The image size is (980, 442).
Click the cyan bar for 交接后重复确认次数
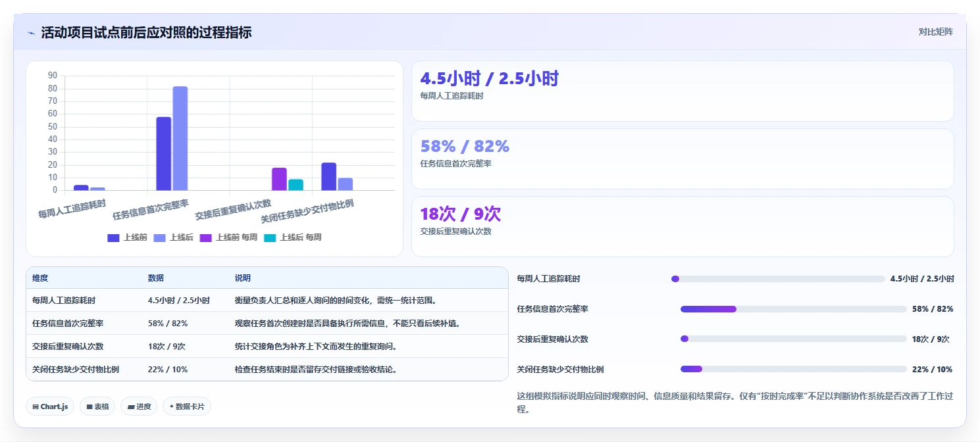296,185
